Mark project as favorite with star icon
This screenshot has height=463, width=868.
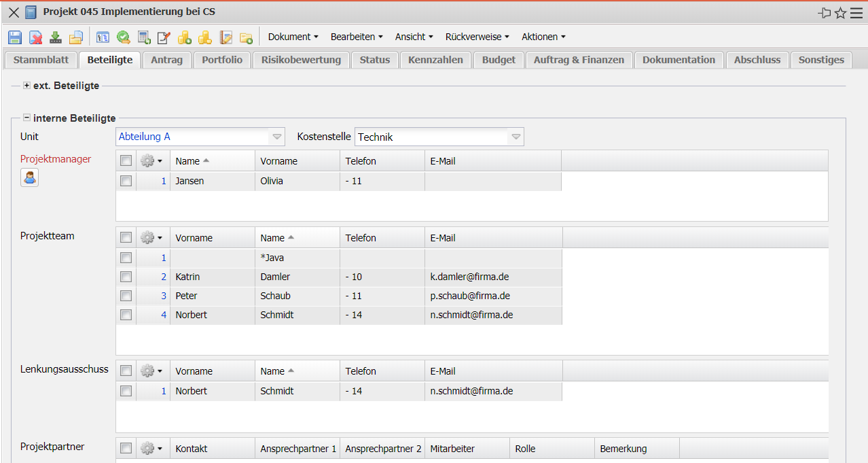point(841,12)
